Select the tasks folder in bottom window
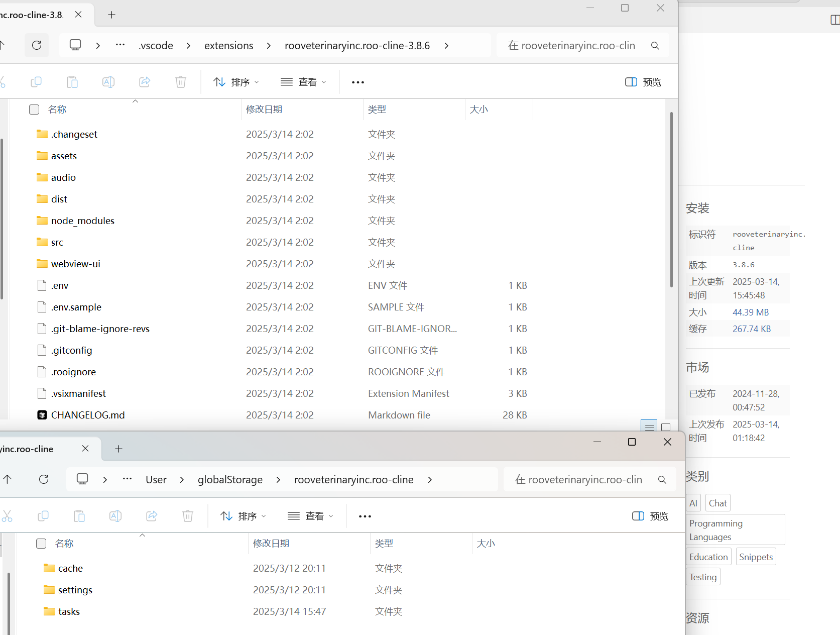The height and width of the screenshot is (635, 840). coord(69,611)
